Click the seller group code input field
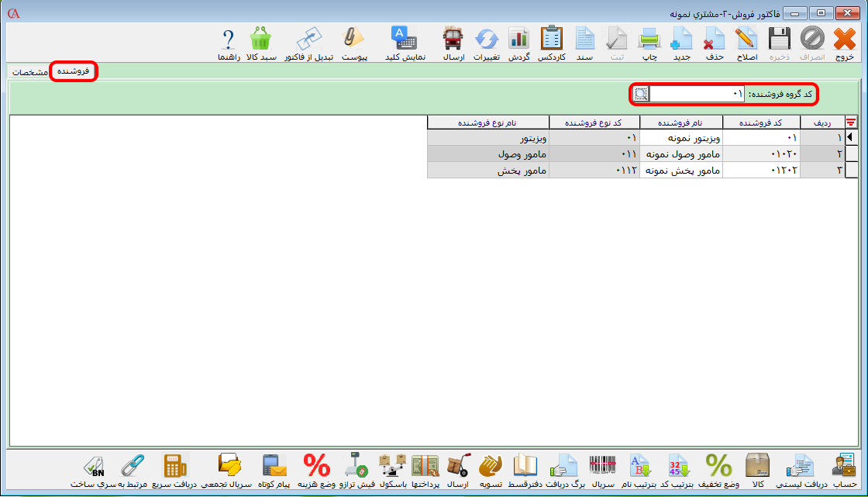Image resolution: width=868 pixels, height=497 pixels. pyautogui.click(x=697, y=94)
